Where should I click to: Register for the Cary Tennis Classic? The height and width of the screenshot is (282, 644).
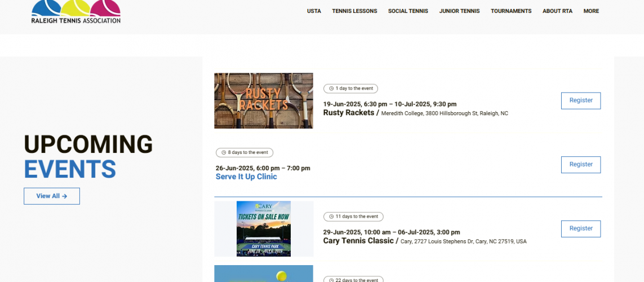pyautogui.click(x=581, y=228)
